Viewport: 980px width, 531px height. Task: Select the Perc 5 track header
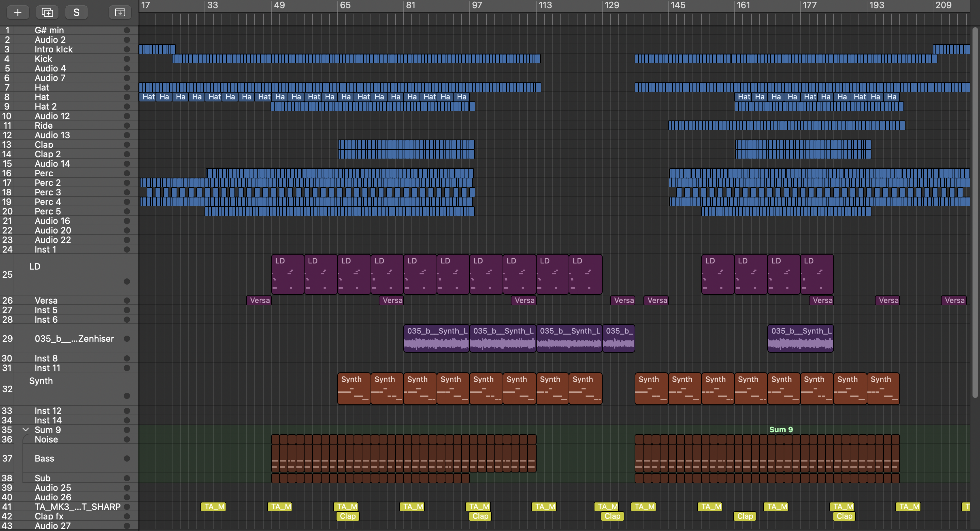tap(69, 211)
